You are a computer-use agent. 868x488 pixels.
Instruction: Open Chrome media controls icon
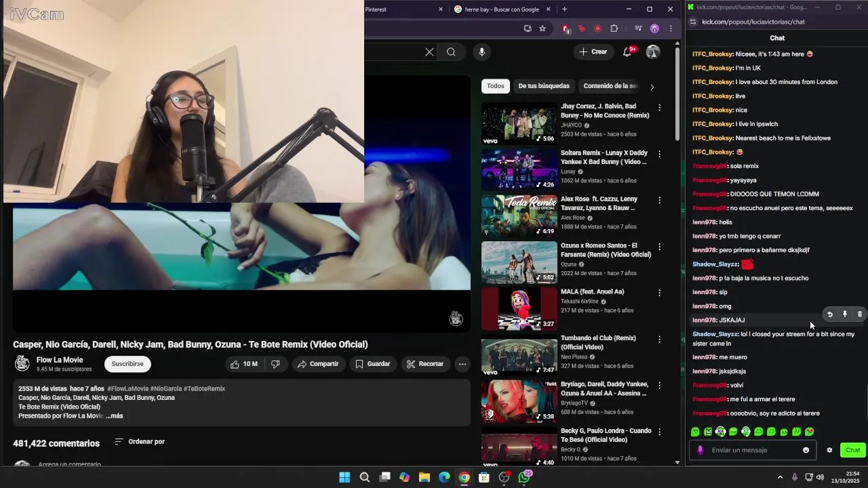[638, 28]
